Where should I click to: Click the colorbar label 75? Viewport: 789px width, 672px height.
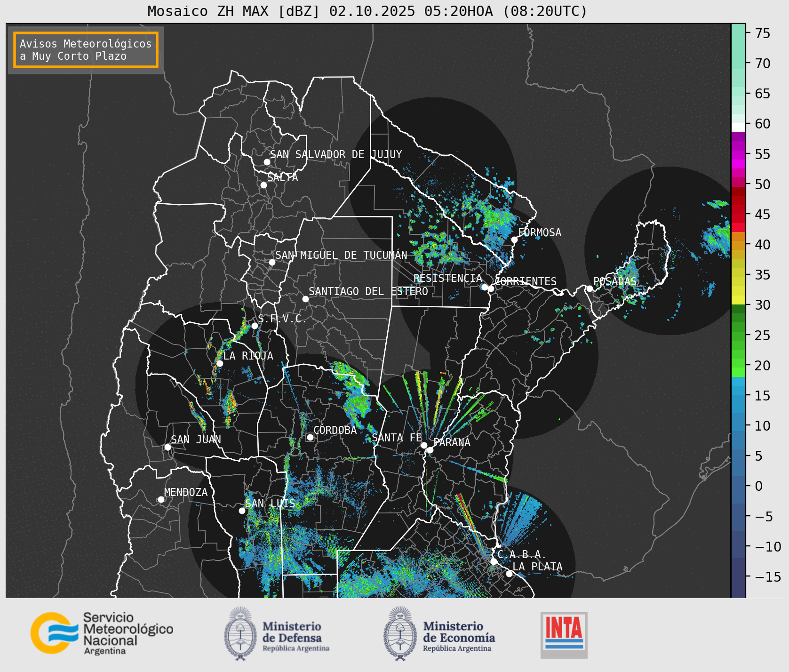[763, 33]
